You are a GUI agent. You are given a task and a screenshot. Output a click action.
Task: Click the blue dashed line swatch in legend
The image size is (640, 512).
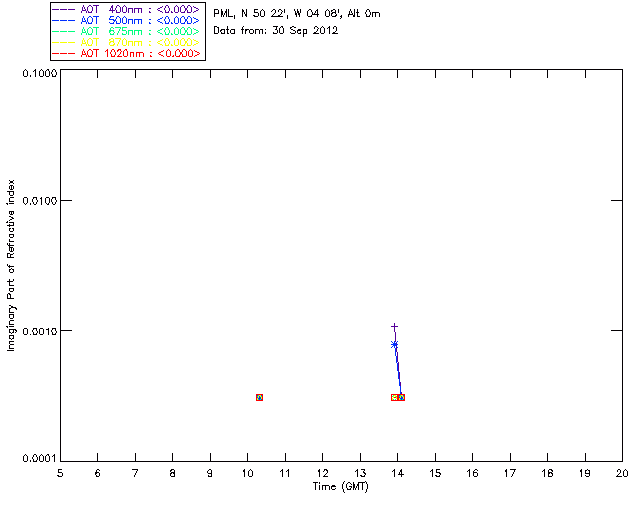click(x=64, y=20)
